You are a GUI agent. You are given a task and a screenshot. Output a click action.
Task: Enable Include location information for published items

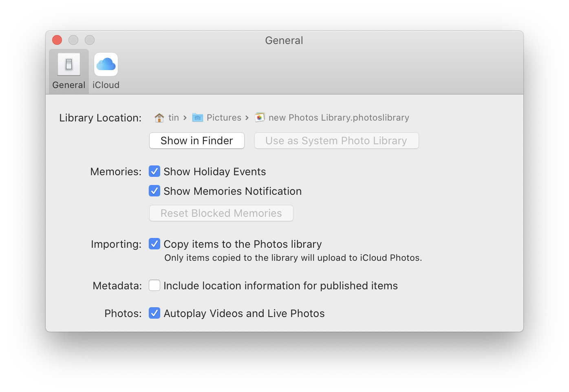click(x=154, y=285)
